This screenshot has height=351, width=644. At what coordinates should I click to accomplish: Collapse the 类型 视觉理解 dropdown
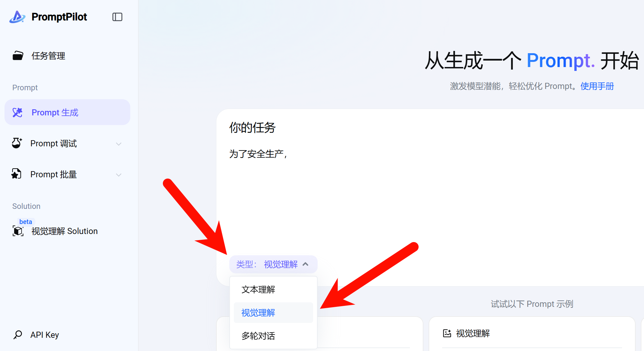(273, 264)
